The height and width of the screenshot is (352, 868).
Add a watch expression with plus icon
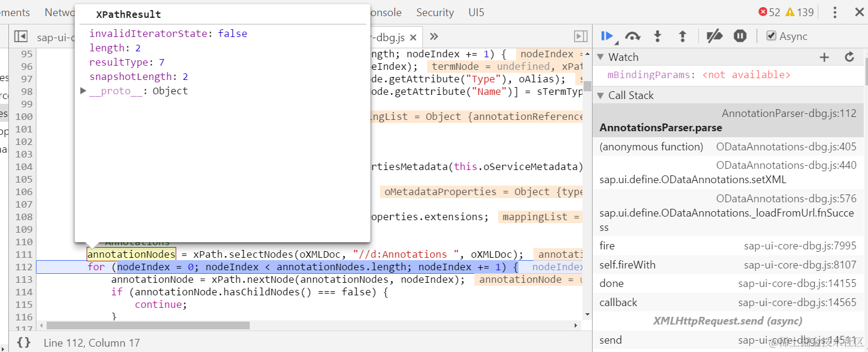coord(824,57)
